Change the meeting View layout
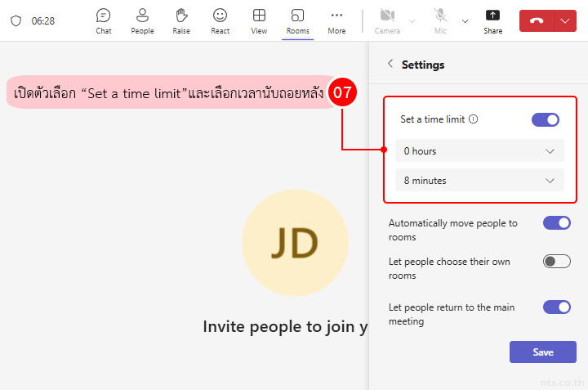Viewport: 588px width, 390px height. (259, 20)
